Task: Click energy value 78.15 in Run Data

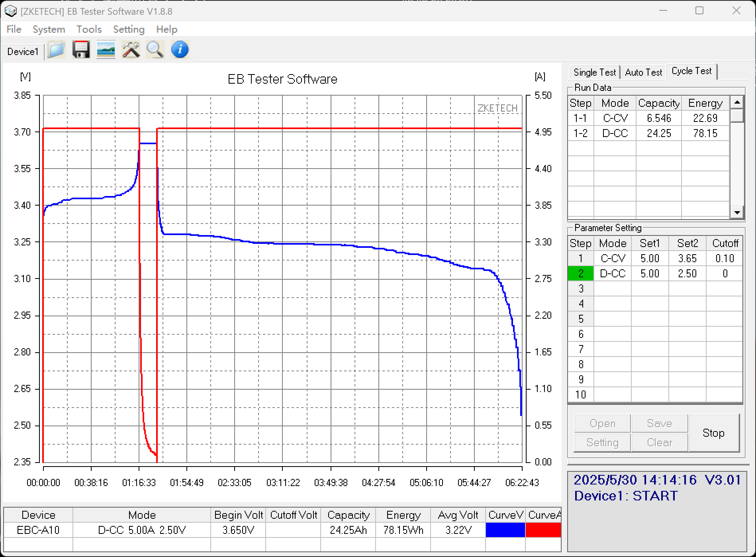Action: pos(705,133)
